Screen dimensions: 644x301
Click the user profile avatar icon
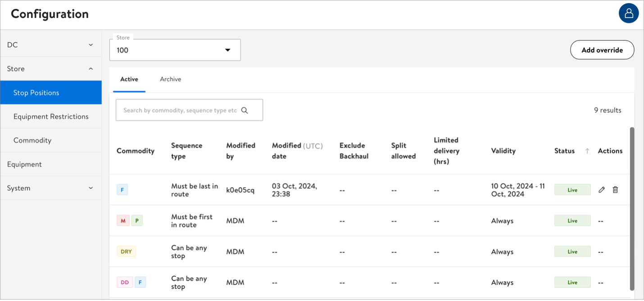point(629,13)
